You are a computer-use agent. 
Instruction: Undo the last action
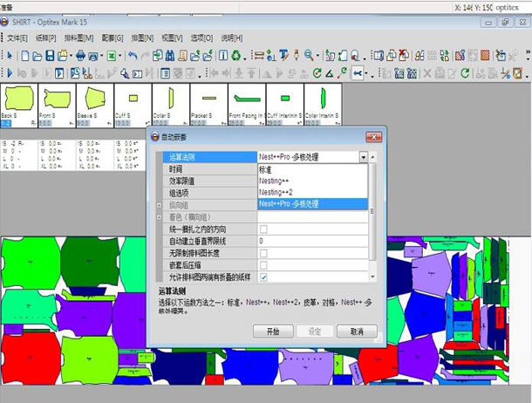[x=133, y=56]
